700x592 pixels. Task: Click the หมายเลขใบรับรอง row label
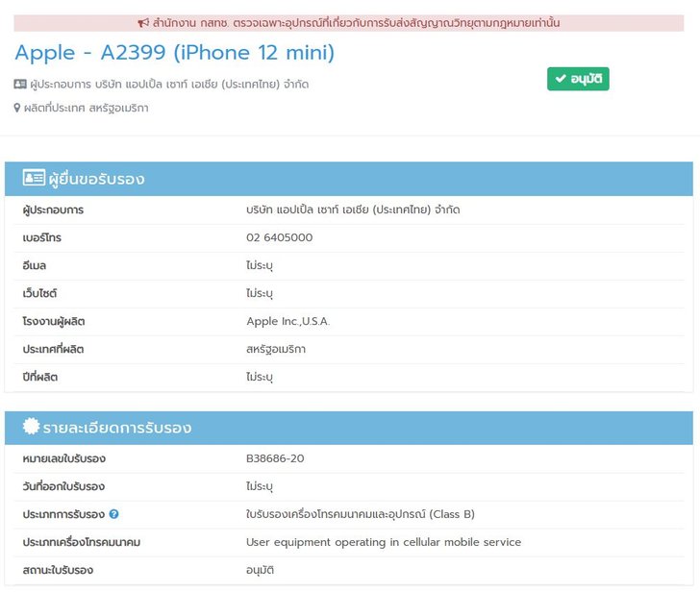tap(64, 458)
